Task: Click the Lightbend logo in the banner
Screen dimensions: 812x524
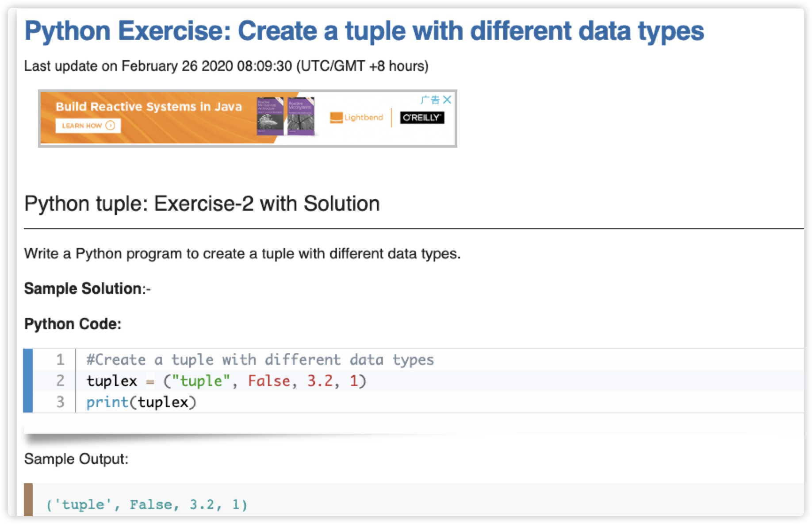Action: point(356,117)
